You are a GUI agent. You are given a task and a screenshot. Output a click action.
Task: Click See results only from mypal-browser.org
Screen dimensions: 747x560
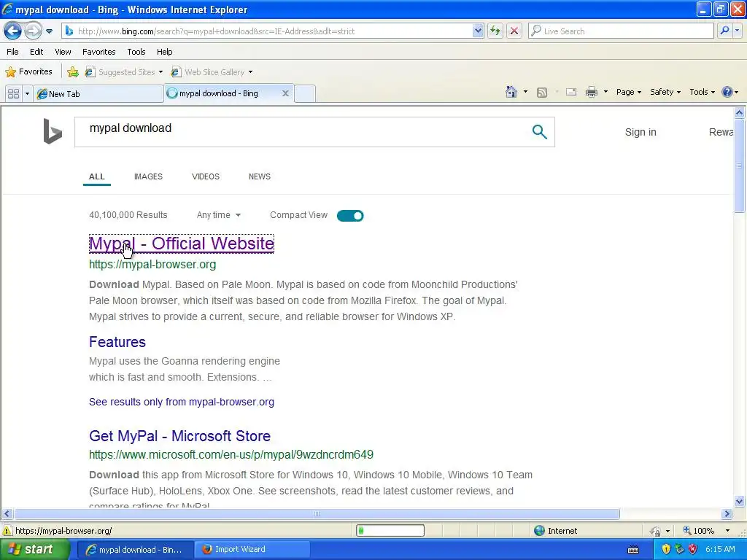coord(182,402)
